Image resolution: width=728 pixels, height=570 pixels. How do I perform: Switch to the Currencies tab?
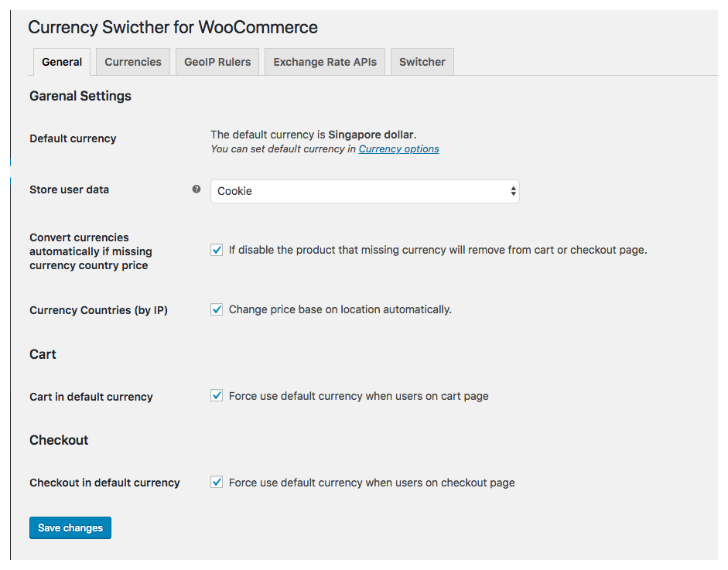[x=133, y=62]
